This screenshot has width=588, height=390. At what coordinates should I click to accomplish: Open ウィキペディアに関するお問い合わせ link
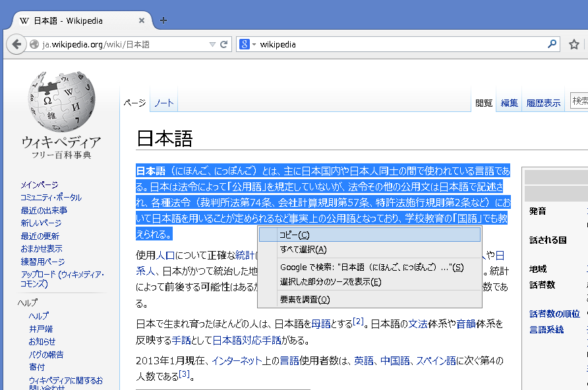point(66,384)
